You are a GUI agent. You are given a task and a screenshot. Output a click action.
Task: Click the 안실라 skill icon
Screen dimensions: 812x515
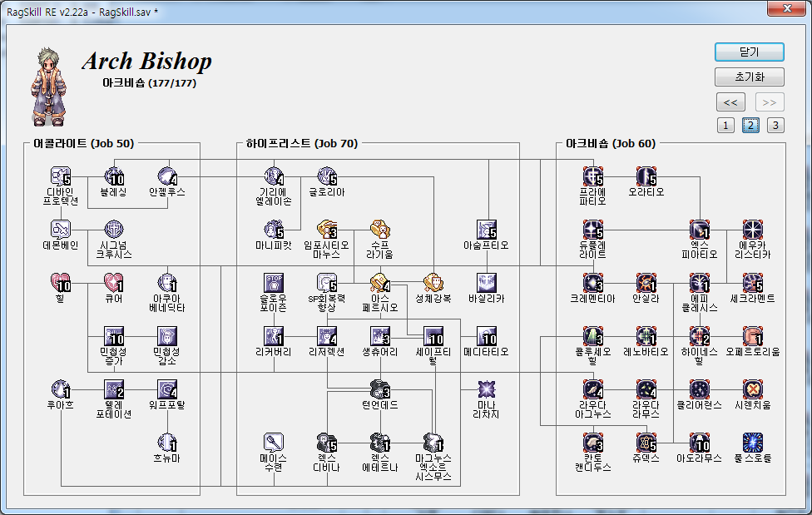(646, 283)
